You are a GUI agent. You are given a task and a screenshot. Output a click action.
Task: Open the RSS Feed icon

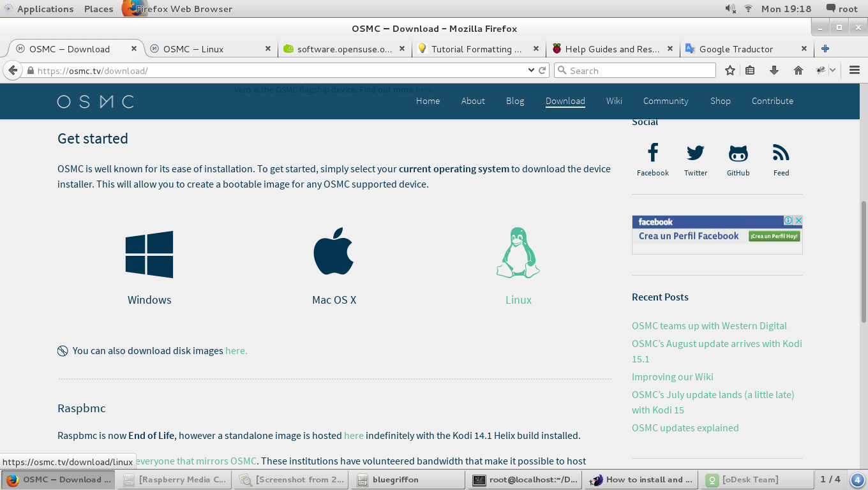coord(781,153)
